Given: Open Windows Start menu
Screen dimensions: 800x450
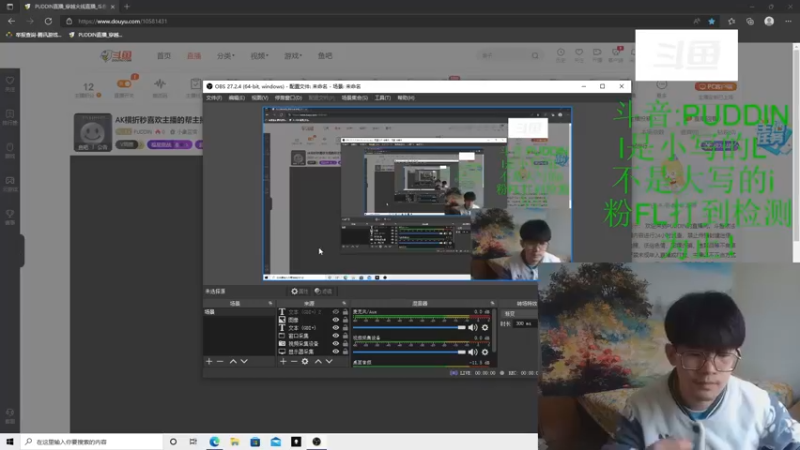Looking at the screenshot, I should 10,442.
